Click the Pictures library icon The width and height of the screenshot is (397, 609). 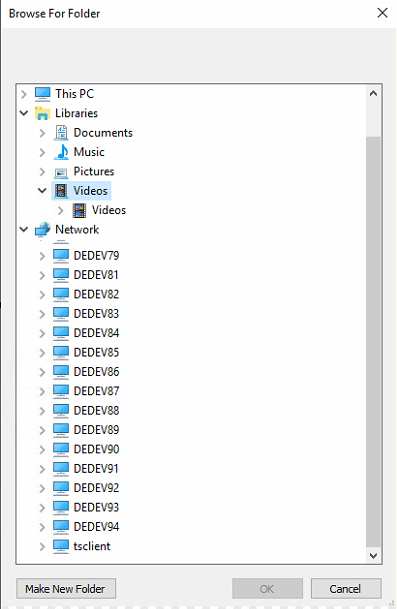click(x=61, y=172)
